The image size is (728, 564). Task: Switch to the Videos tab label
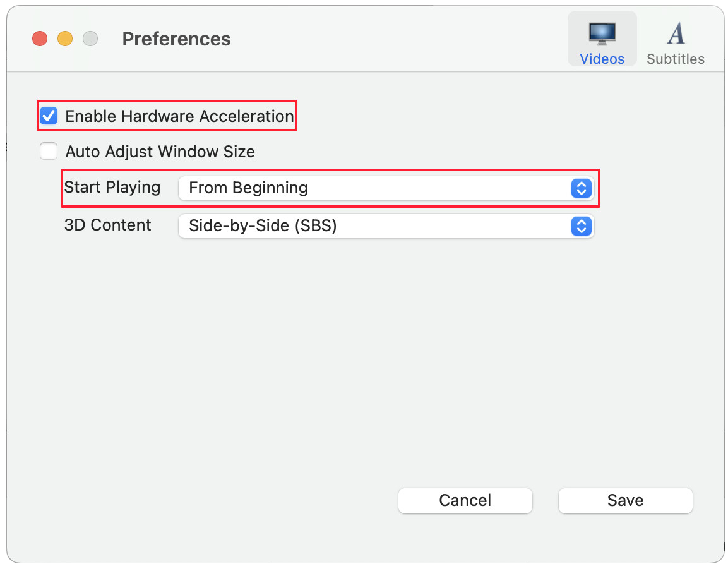[x=602, y=59]
